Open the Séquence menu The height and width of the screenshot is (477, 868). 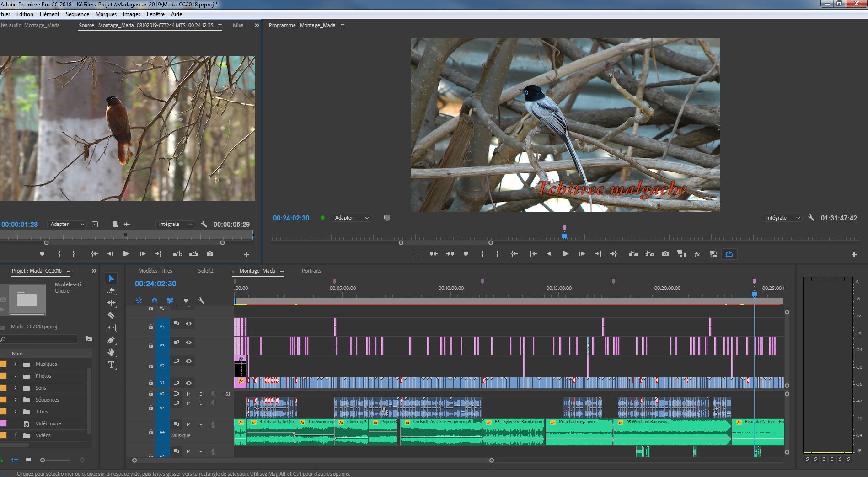[77, 14]
